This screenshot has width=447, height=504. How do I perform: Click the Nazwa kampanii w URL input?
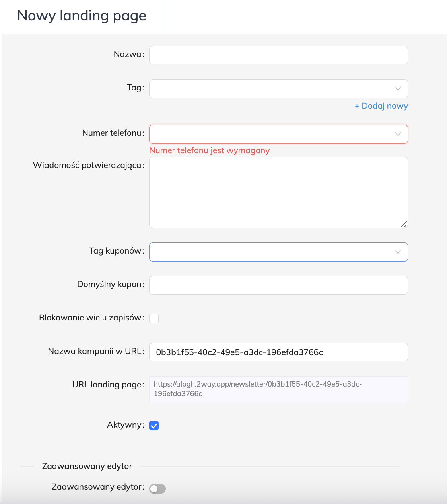pos(278,352)
